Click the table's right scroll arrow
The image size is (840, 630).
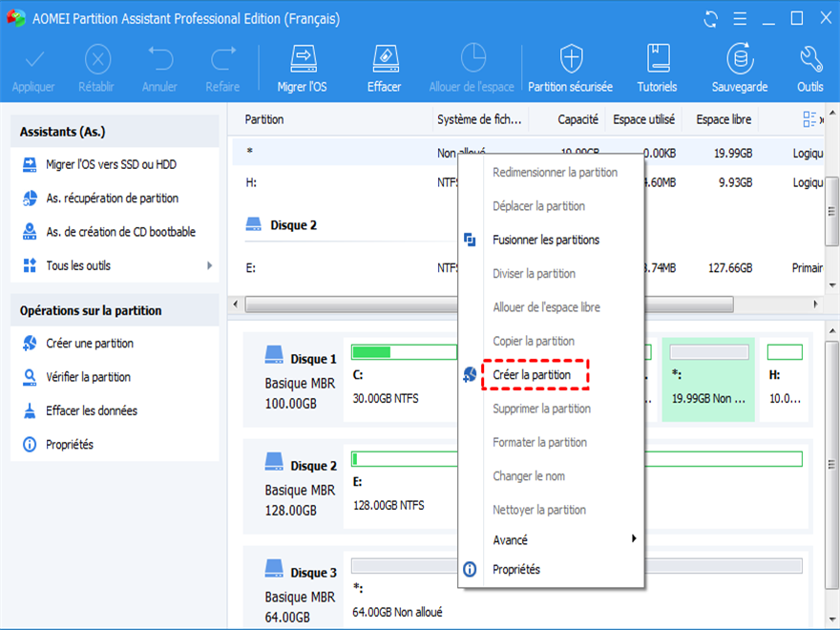click(815, 304)
